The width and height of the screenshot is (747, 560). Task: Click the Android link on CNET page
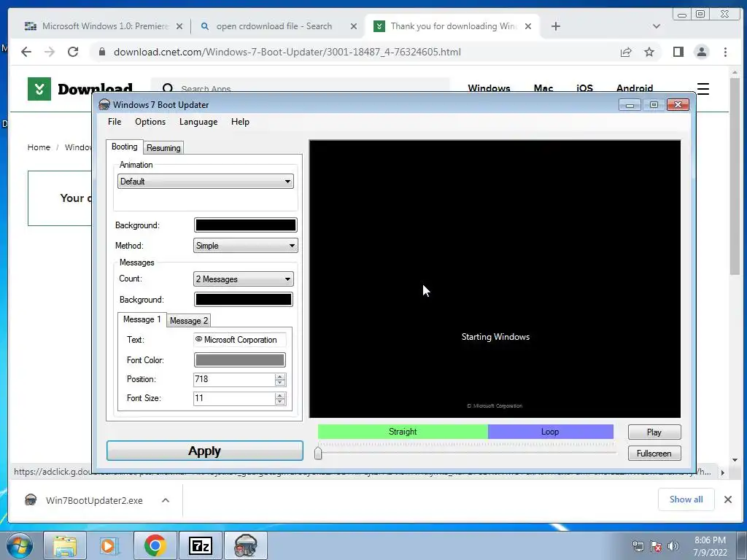635,88
